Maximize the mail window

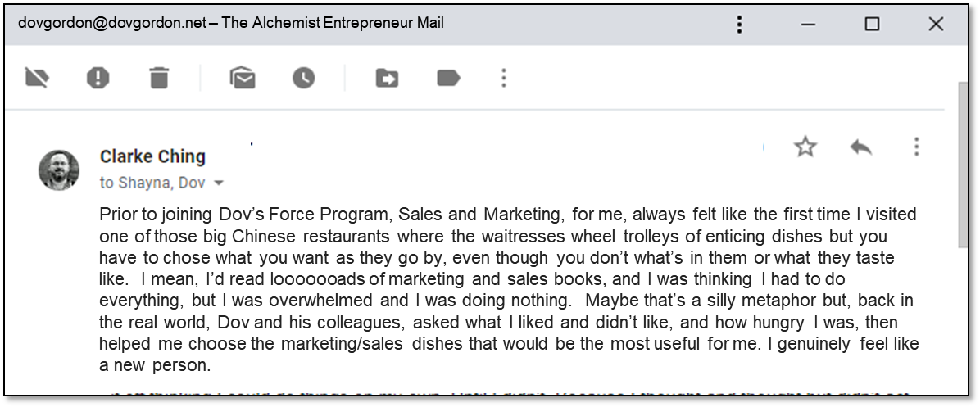872,24
